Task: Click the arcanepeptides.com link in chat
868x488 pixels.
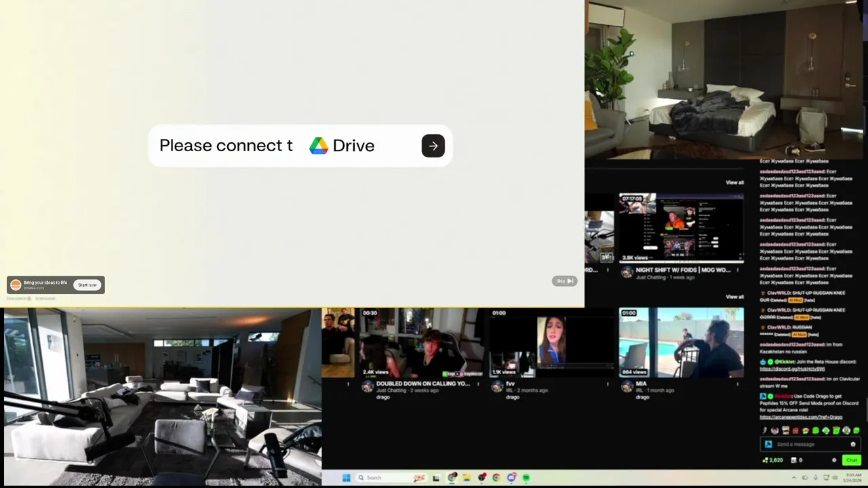Action: [x=800, y=417]
